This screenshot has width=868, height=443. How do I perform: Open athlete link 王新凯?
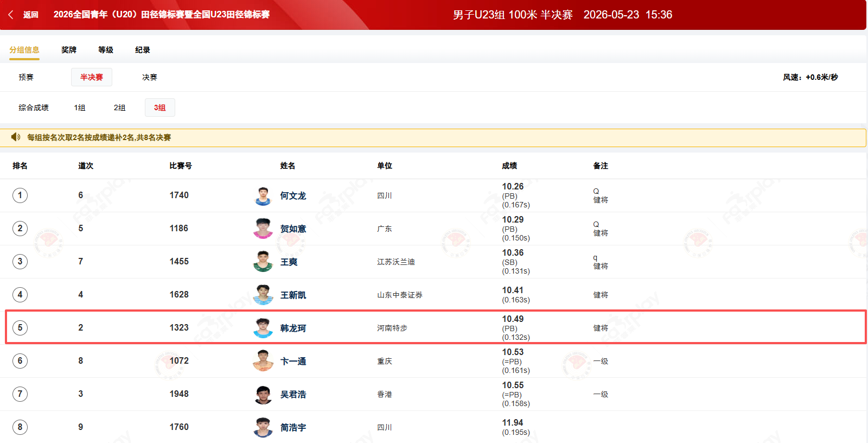pyautogui.click(x=293, y=295)
